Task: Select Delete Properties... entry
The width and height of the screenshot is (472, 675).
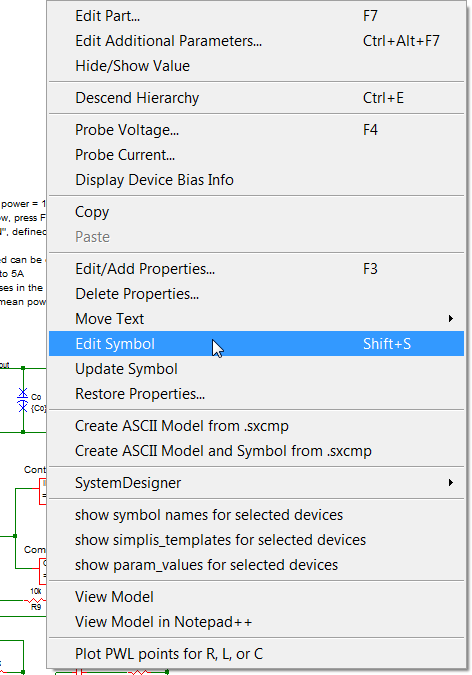Action: coord(256,294)
